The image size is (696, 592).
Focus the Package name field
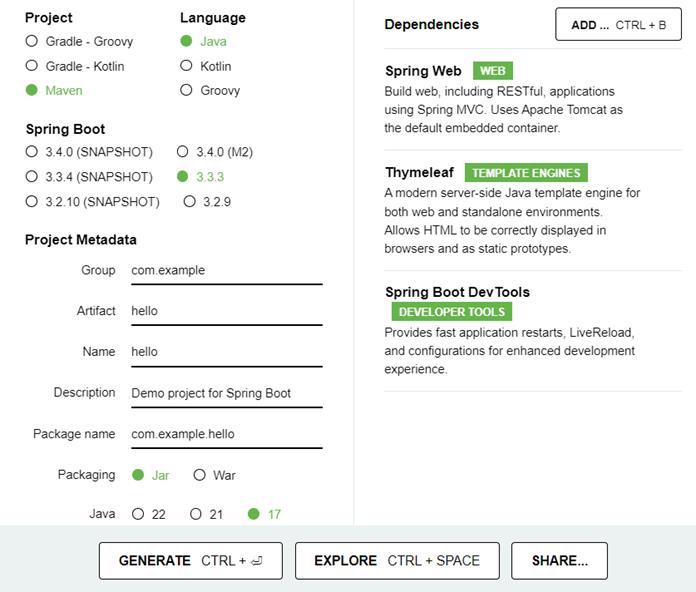(x=227, y=434)
